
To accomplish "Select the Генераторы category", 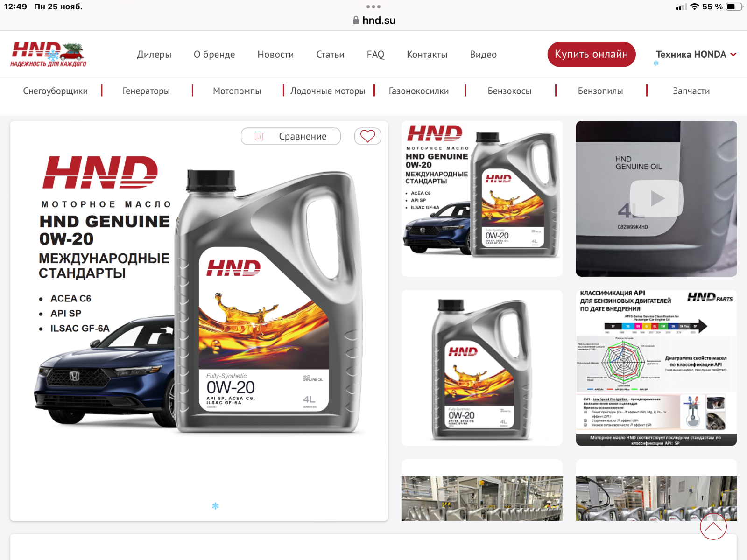I will point(146,91).
